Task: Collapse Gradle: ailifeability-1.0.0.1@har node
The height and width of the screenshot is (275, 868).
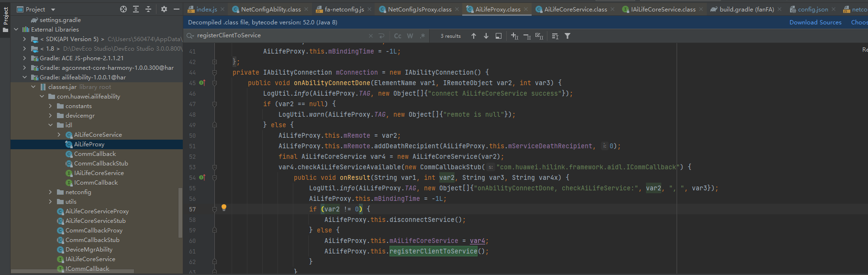Action: click(25, 77)
